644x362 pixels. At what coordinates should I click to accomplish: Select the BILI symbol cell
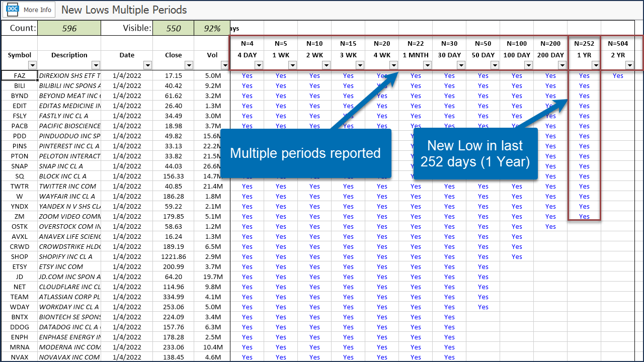(x=20, y=85)
